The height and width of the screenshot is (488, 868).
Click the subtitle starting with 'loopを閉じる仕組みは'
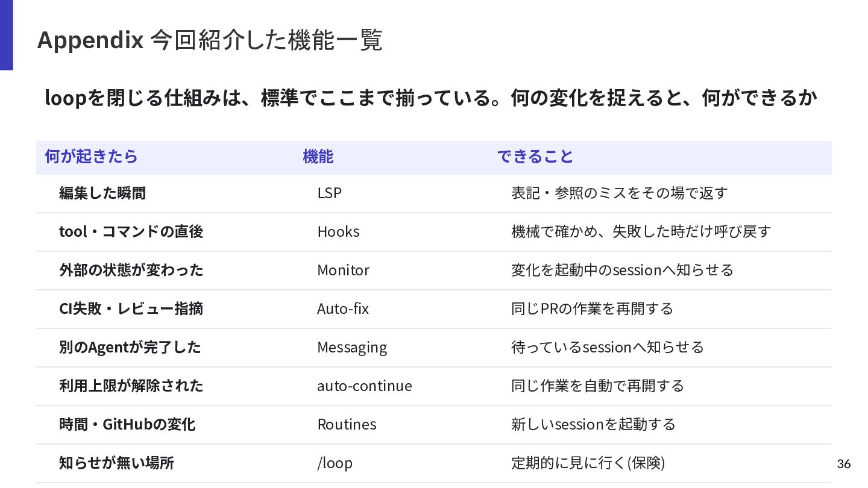click(431, 98)
